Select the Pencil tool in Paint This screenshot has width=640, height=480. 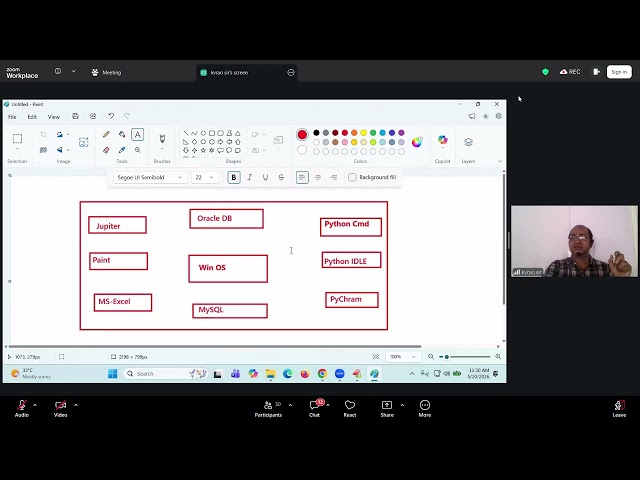(x=106, y=134)
